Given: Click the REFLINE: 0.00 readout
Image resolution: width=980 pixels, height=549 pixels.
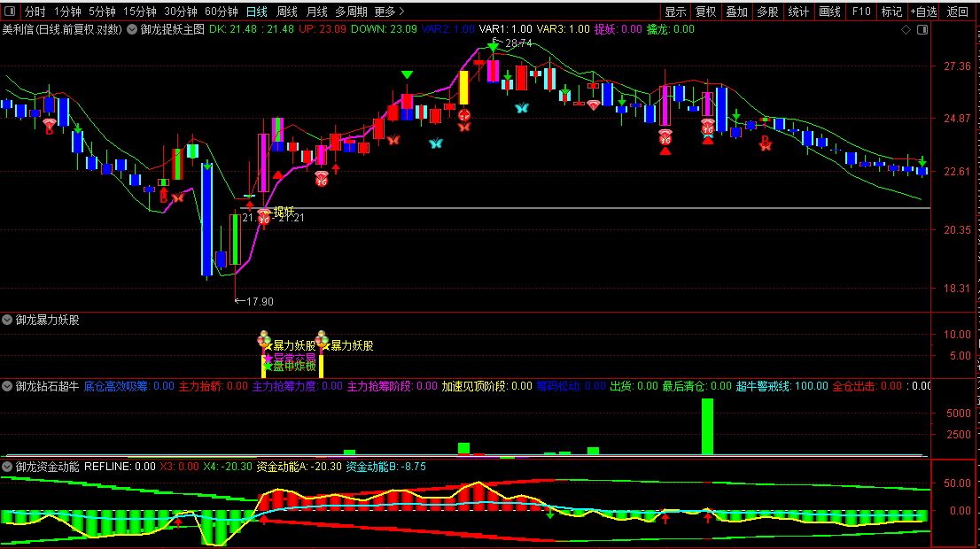Looking at the screenshot, I should [x=120, y=467].
